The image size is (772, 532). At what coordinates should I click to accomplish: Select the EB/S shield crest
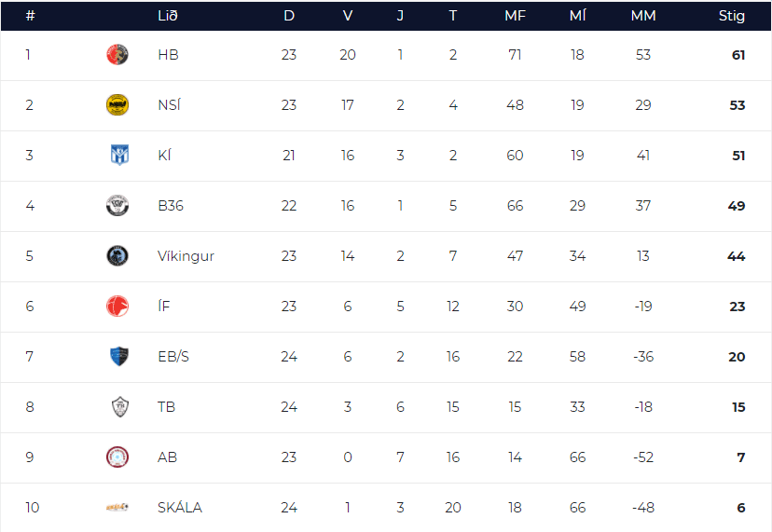(119, 356)
